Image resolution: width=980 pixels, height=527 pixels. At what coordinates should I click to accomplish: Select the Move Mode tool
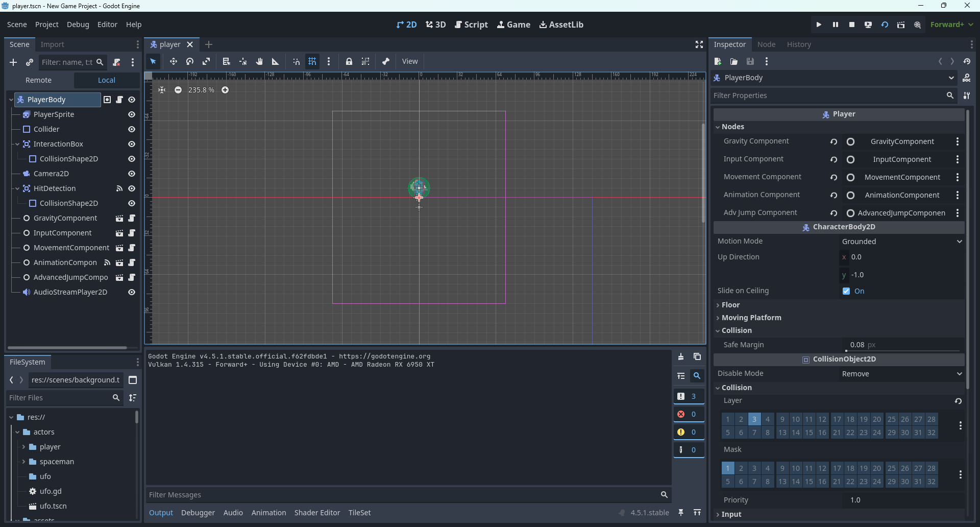pos(174,61)
